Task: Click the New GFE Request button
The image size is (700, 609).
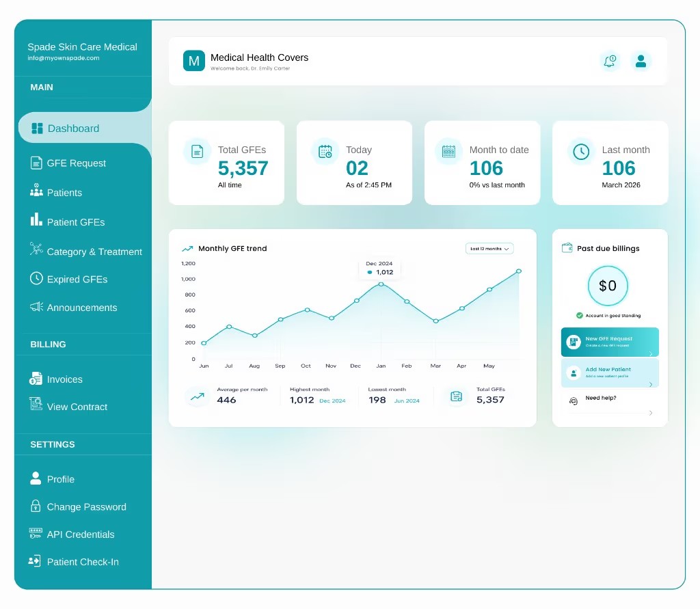Action: [609, 342]
